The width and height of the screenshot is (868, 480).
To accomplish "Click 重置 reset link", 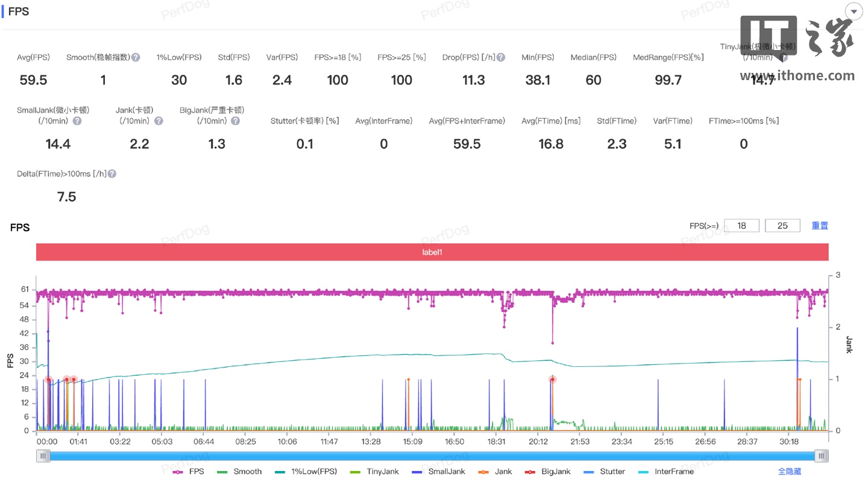I will point(820,226).
